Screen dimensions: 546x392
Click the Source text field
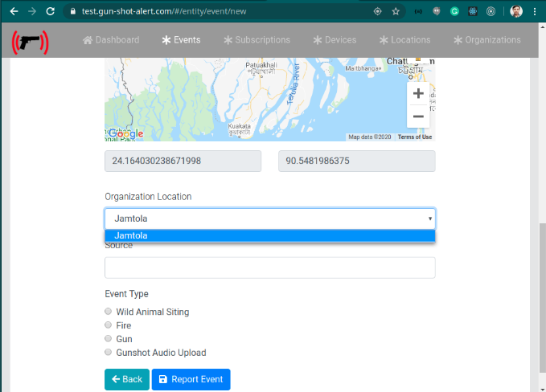pyautogui.click(x=269, y=267)
